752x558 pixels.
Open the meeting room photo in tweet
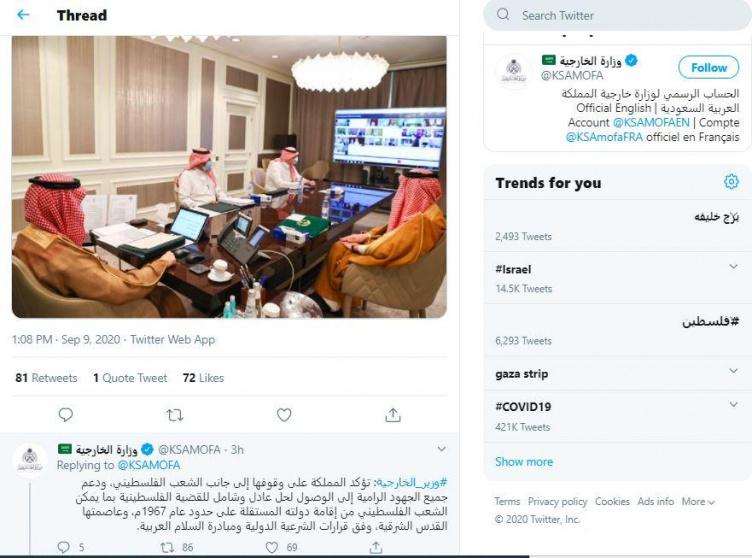pos(229,177)
